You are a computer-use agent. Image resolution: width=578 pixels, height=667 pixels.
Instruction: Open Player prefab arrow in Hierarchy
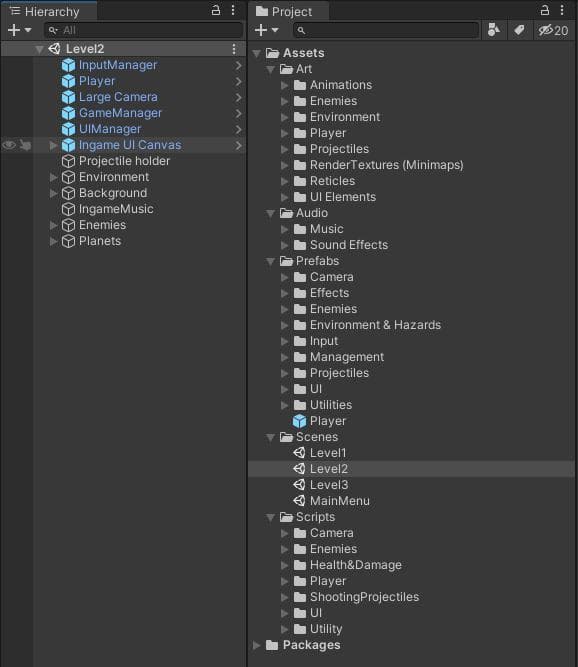(x=238, y=81)
